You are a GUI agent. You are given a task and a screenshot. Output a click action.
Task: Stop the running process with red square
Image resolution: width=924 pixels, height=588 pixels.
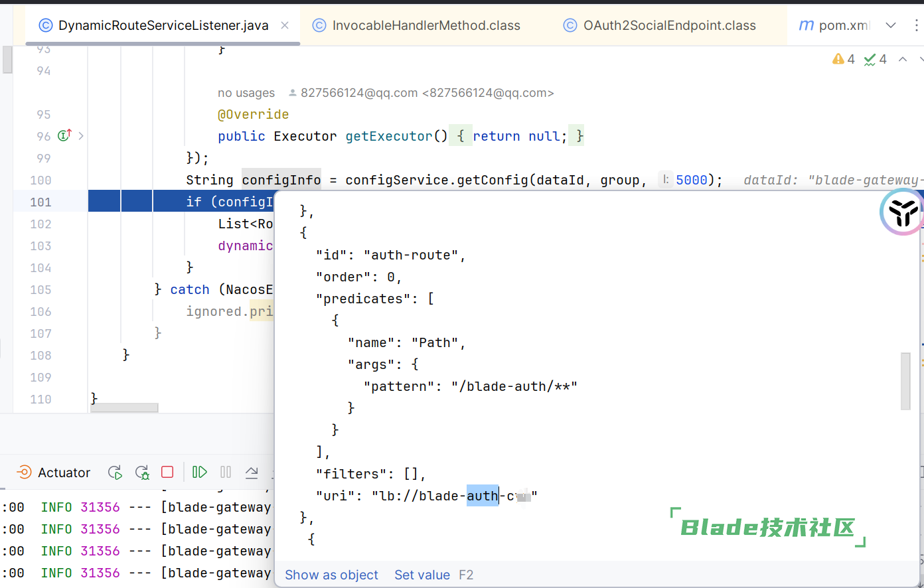tap(167, 472)
